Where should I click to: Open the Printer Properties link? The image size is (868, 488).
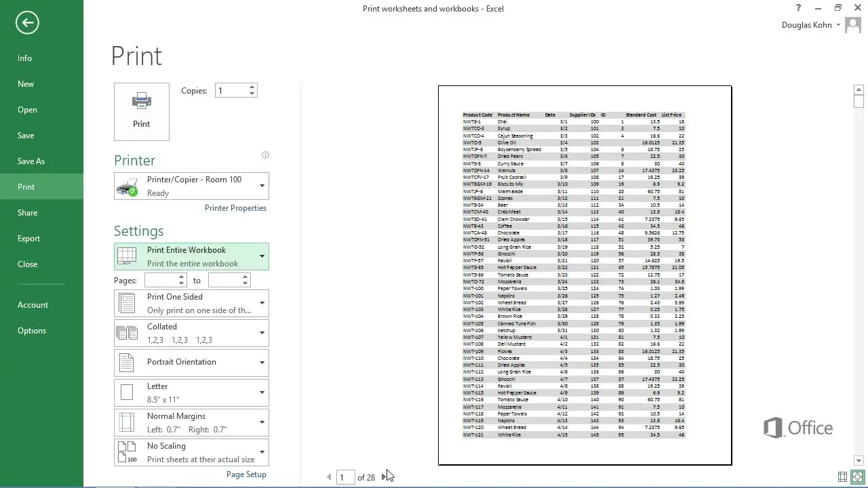(235, 208)
